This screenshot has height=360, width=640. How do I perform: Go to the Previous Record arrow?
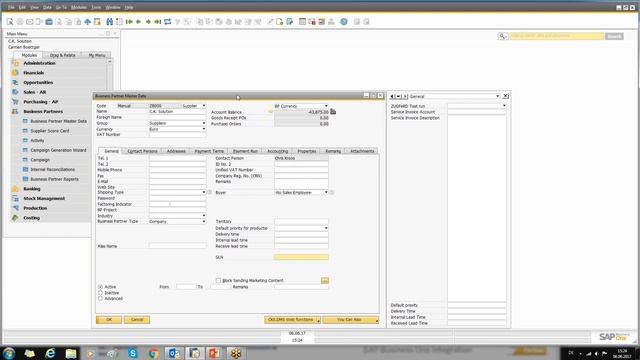pyautogui.click(x=138, y=22)
